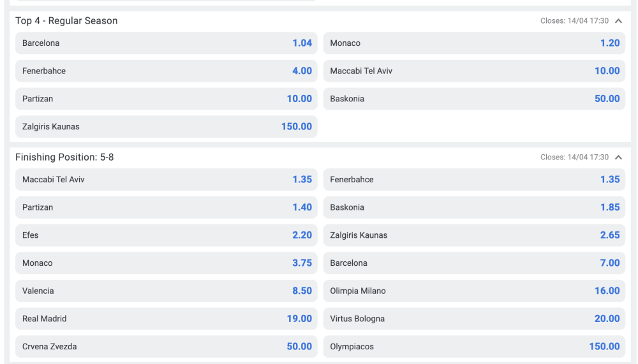Screen dimensions: 638x364
Task: Click Closes 14/04 17:30 in Finishing Position market
Action: tap(574, 157)
